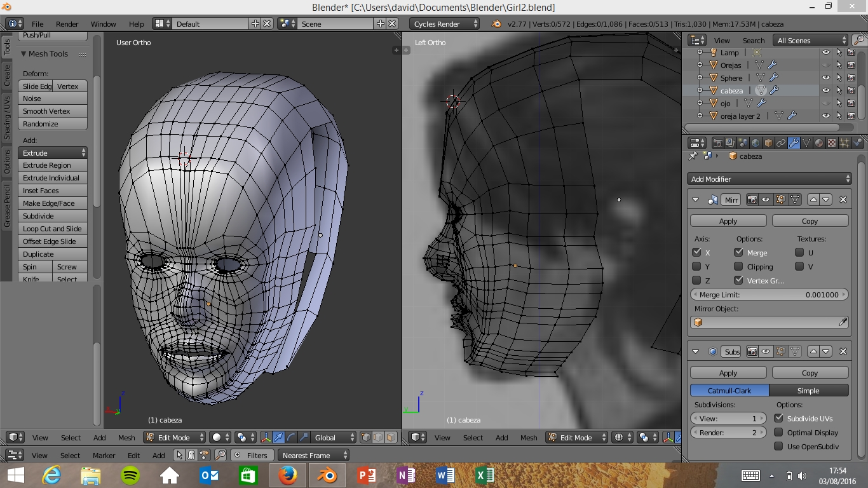Open the Add Modifier dropdown

coord(769,179)
